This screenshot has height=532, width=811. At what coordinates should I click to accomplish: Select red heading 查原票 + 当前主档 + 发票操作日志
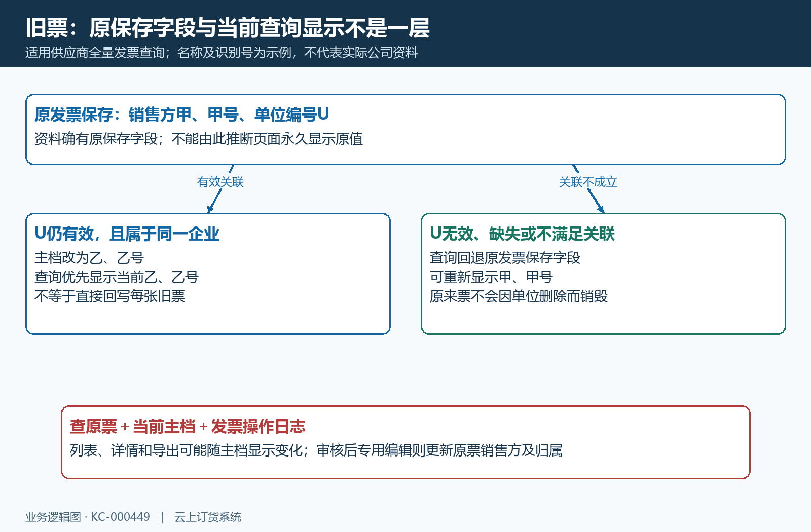tap(188, 426)
